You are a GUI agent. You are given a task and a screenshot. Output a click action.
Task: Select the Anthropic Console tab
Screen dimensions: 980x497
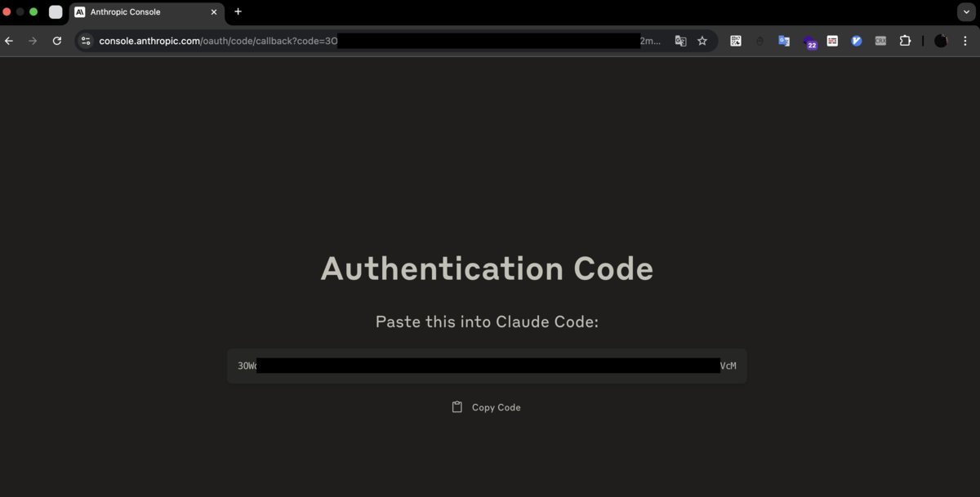(147, 12)
